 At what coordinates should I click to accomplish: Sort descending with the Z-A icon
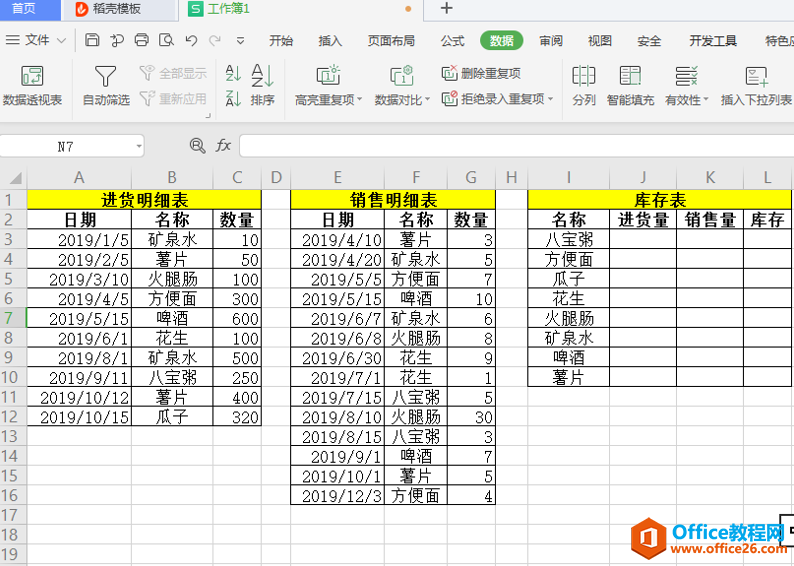coord(233,98)
